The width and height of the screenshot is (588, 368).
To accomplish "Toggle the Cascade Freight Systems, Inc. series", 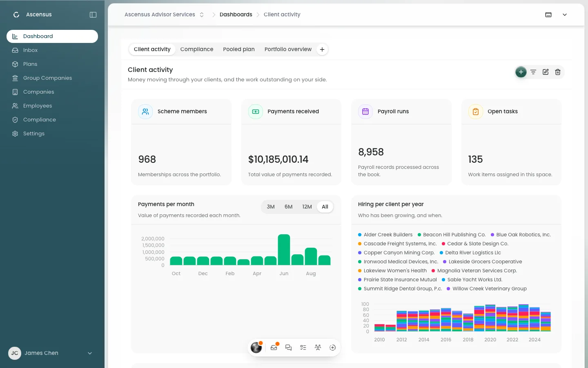I will (397, 244).
